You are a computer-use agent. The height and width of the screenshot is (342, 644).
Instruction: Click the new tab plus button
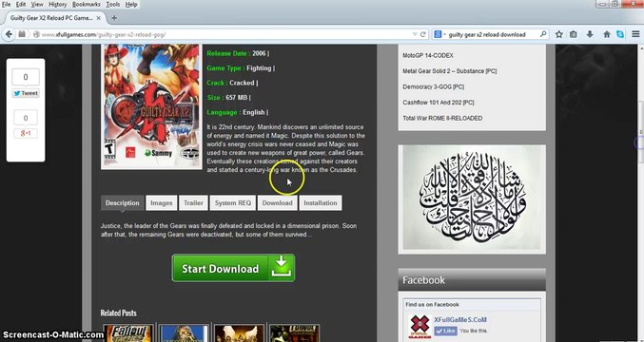click(x=114, y=18)
